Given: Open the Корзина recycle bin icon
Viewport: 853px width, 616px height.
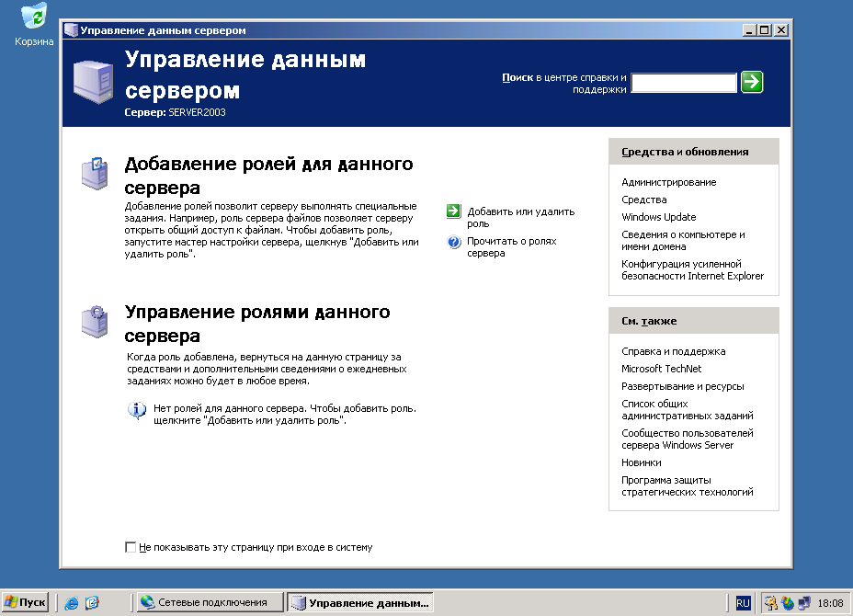Looking at the screenshot, I should (x=34, y=25).
